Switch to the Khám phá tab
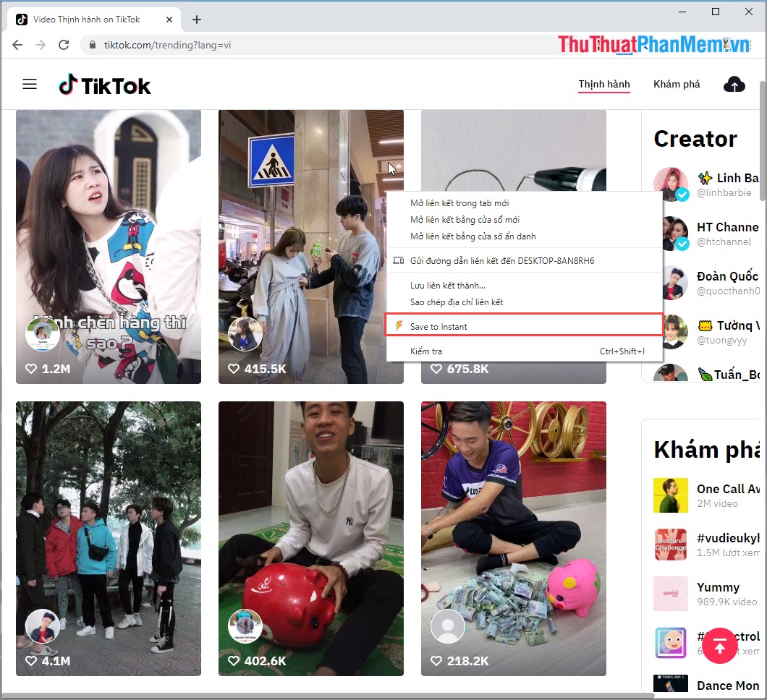The width and height of the screenshot is (767, 700). [677, 84]
